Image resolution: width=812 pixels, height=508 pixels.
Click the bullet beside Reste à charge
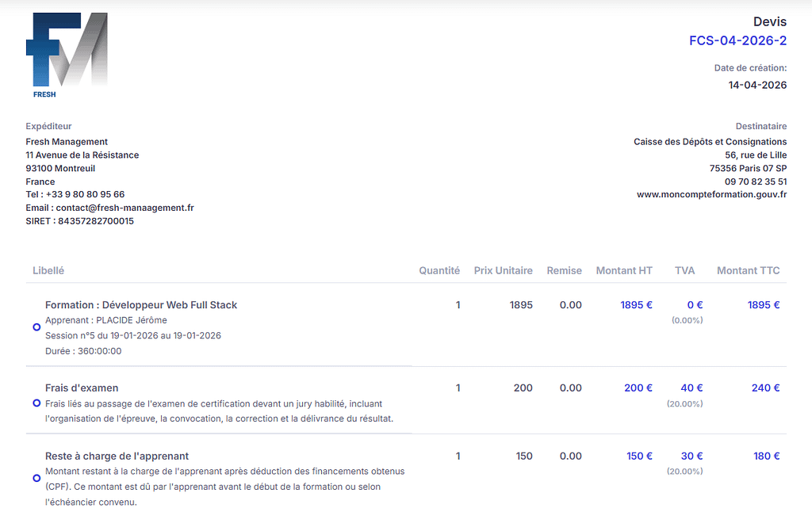[x=36, y=478]
